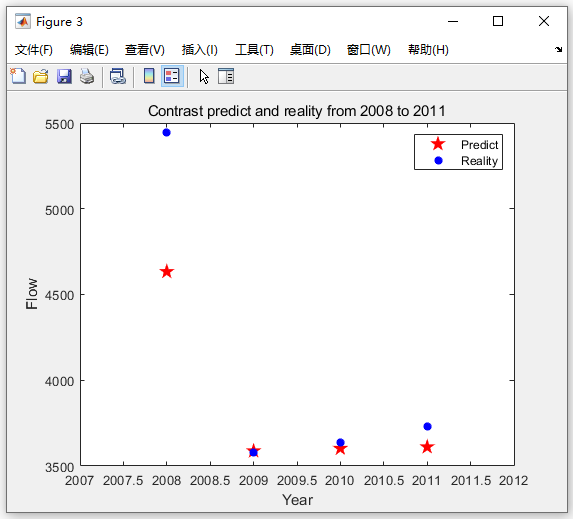Open the 编辑(E) menu
This screenshot has height=519, width=573.
click(x=89, y=50)
